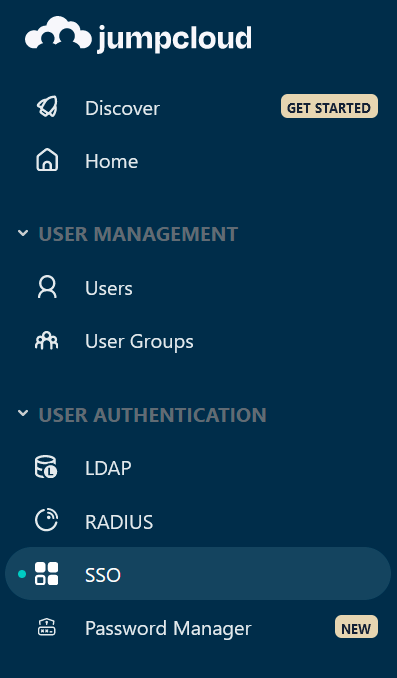Click the USER MANAGEMENT heading
Image resolution: width=397 pixels, height=678 pixels.
point(138,234)
